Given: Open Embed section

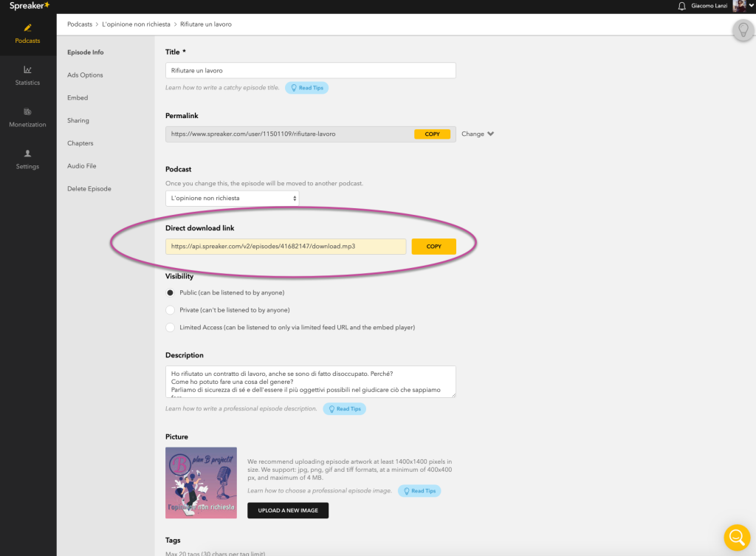Looking at the screenshot, I should pos(78,97).
